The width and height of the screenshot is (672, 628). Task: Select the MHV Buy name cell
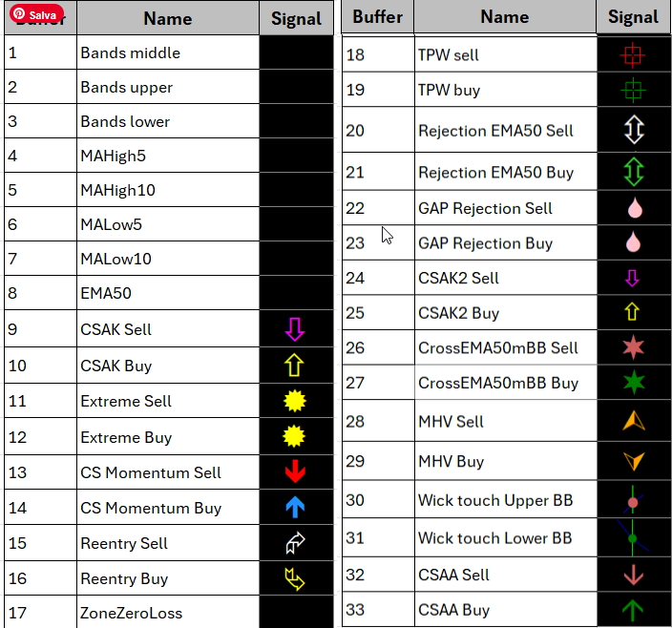point(506,461)
